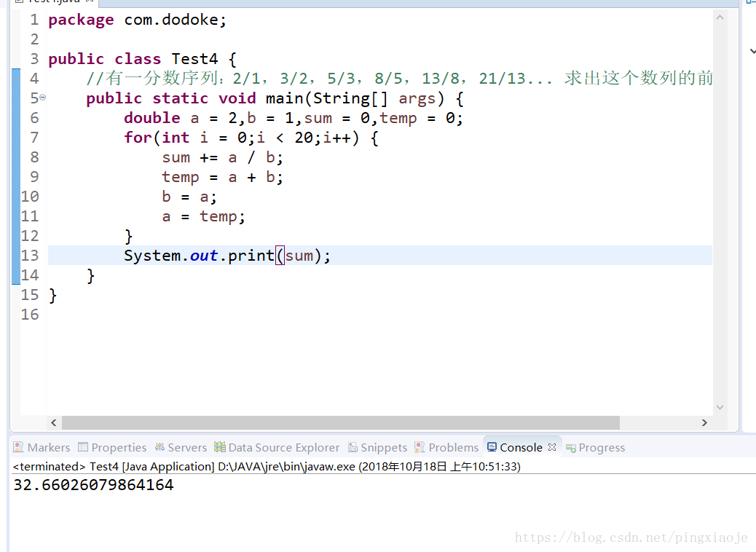This screenshot has width=756, height=552.
Task: Click the 'sum += a / b;' statement
Action: 222,157
